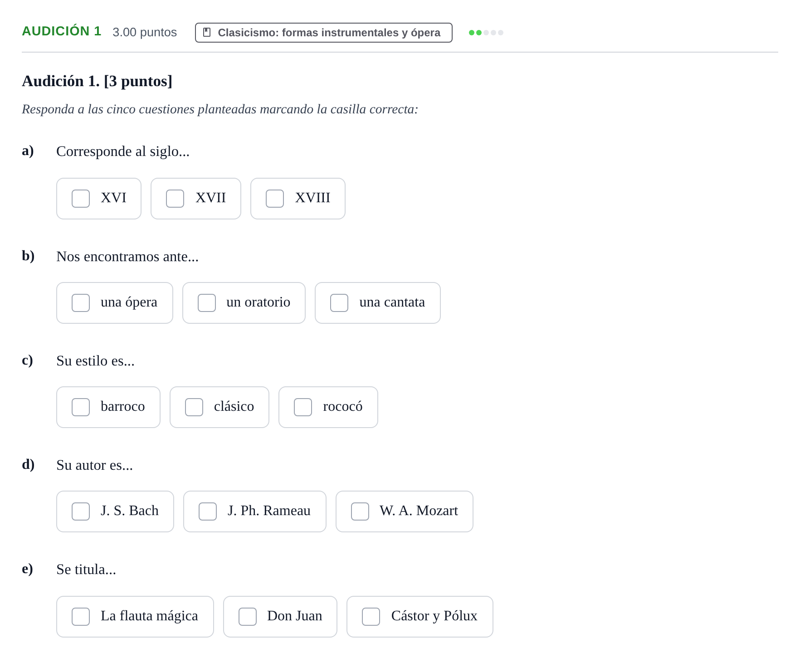Choose J. Ph. Rameau as author
This screenshot has width=800, height=672.
pyautogui.click(x=208, y=511)
